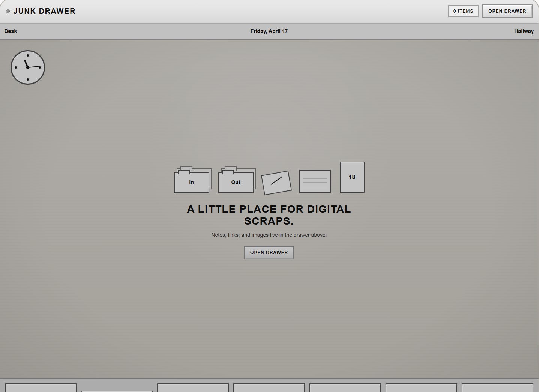Image resolution: width=539 pixels, height=392 pixels.
Task: Open the In folder icon
Action: pos(193,180)
